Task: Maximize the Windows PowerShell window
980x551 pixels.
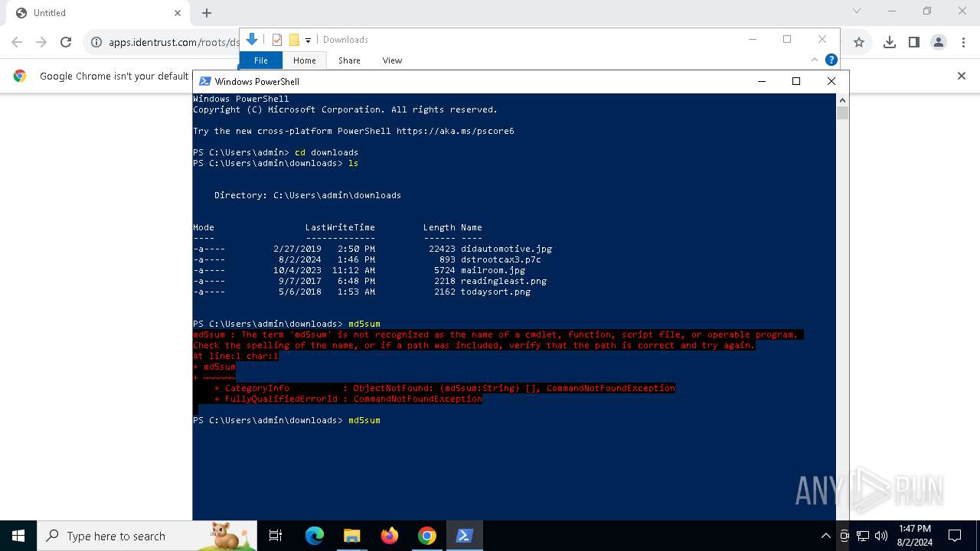Action: (796, 81)
